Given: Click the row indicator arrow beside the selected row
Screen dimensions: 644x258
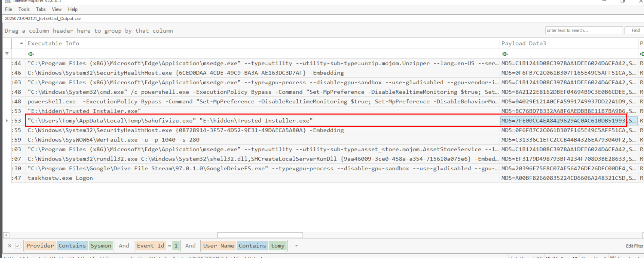Looking at the screenshot, I should point(7,121).
